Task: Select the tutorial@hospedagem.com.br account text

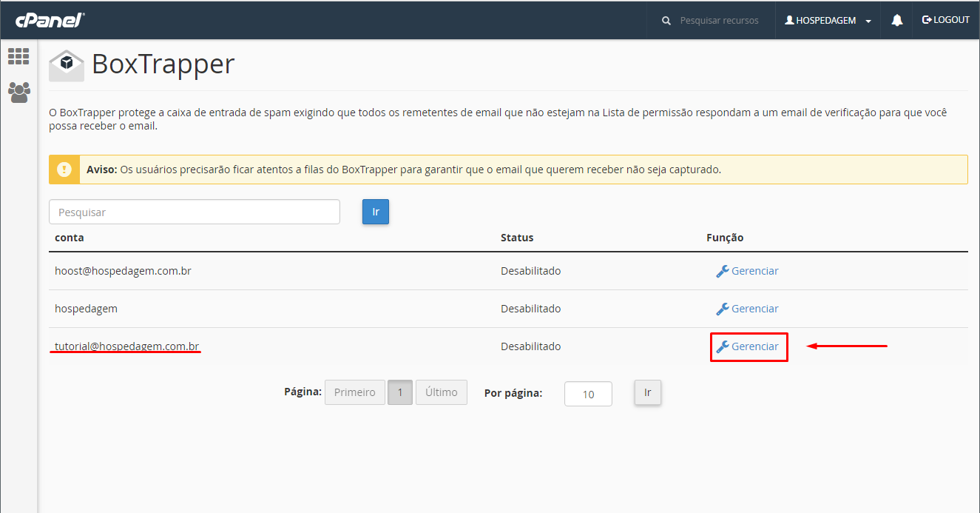Action: point(127,346)
